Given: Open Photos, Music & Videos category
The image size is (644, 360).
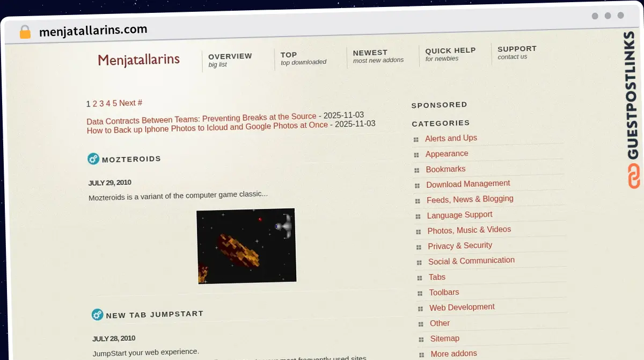Looking at the screenshot, I should 469,230.
